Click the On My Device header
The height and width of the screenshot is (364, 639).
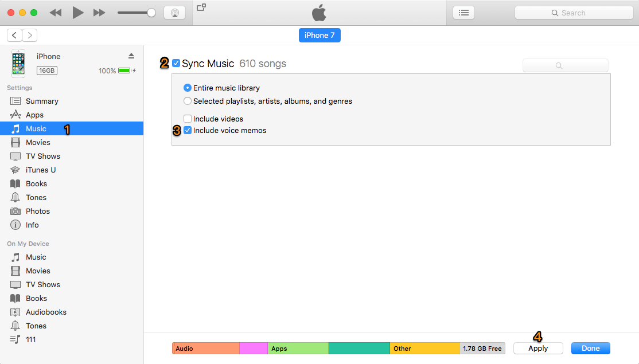(28, 244)
